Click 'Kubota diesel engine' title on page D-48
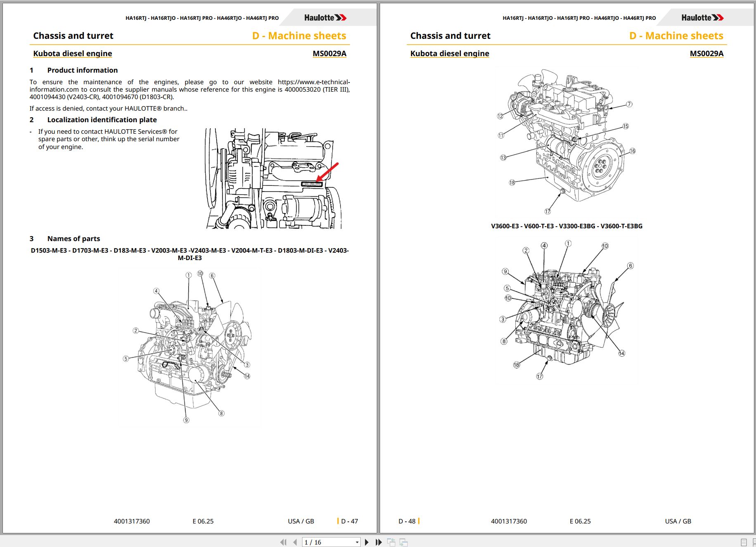Image resolution: width=756 pixels, height=547 pixels. (450, 53)
